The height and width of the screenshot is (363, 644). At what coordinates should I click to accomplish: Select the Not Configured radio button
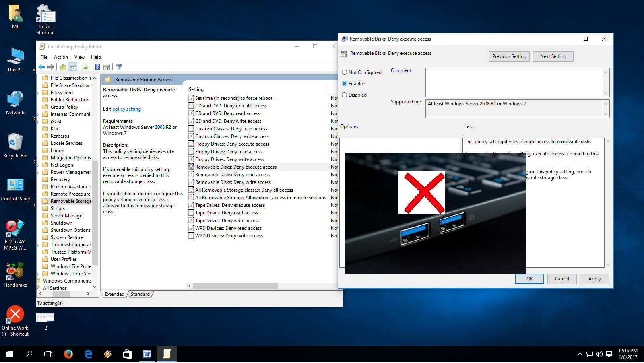345,72
